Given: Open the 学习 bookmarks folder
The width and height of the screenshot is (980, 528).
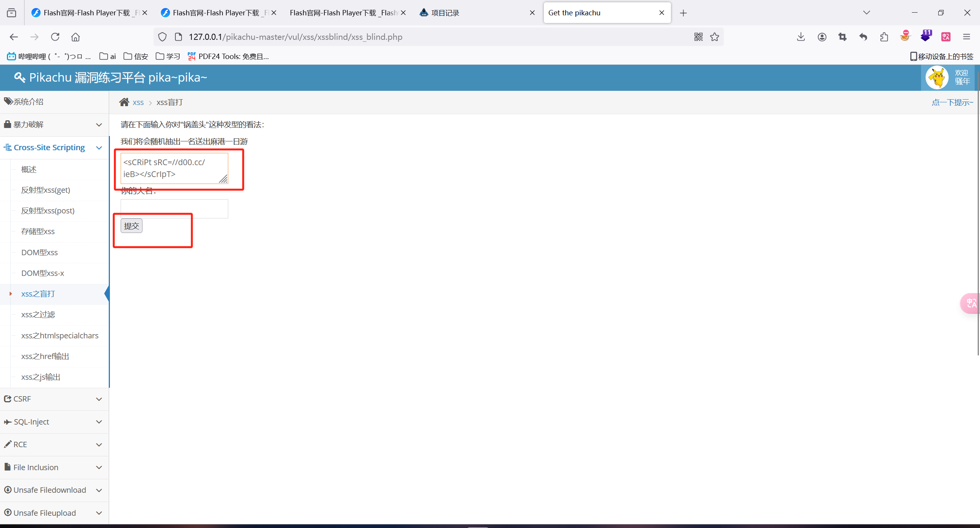Looking at the screenshot, I should click(x=168, y=56).
